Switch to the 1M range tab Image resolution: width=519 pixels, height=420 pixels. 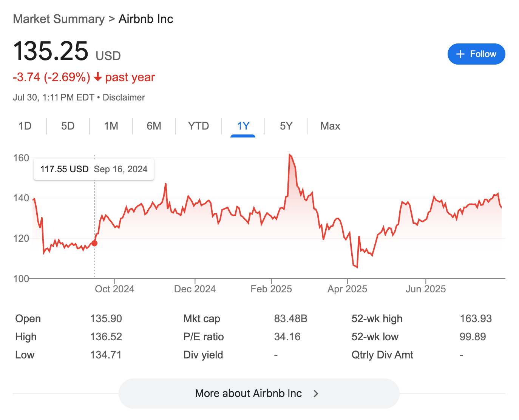coord(111,126)
